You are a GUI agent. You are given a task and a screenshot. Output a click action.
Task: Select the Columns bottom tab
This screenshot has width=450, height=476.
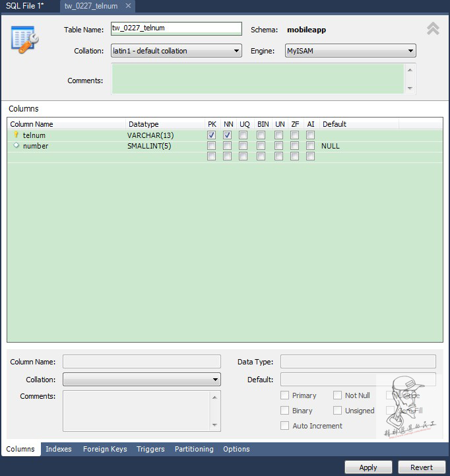20,449
